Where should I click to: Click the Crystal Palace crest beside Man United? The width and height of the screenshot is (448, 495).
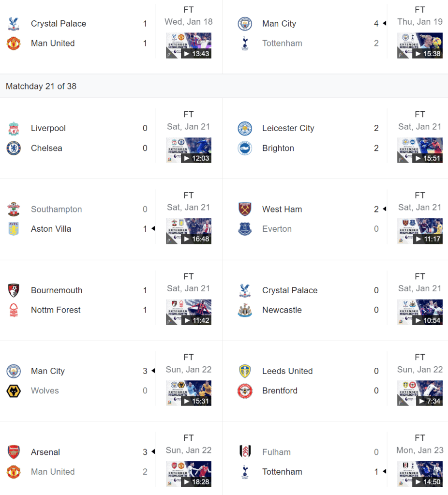[14, 24]
